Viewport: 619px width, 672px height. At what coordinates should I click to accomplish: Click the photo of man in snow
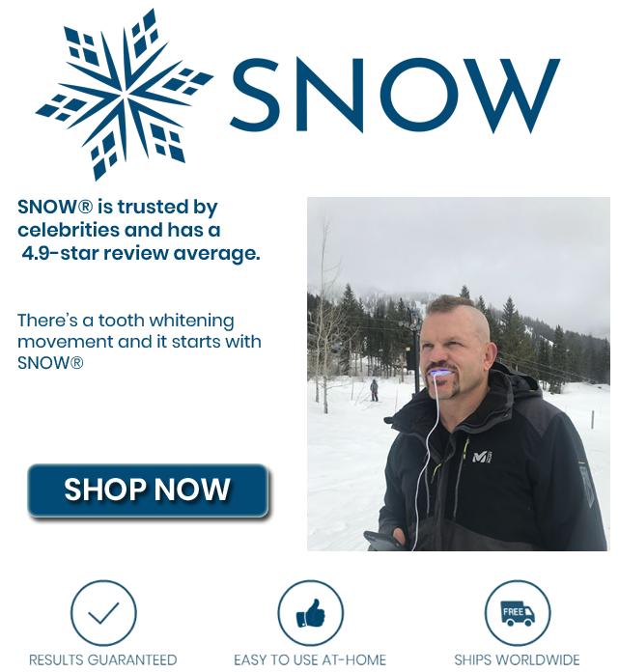click(459, 374)
